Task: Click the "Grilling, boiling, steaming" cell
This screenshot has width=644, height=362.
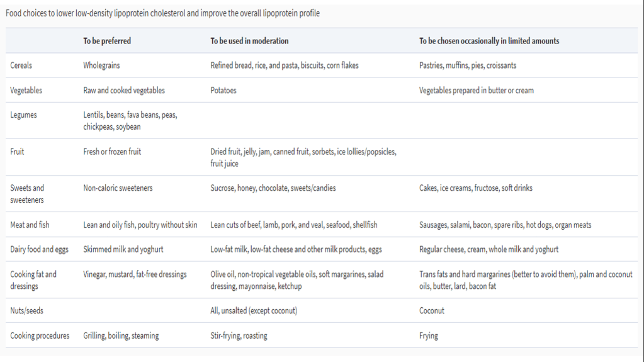Action: tap(121, 336)
